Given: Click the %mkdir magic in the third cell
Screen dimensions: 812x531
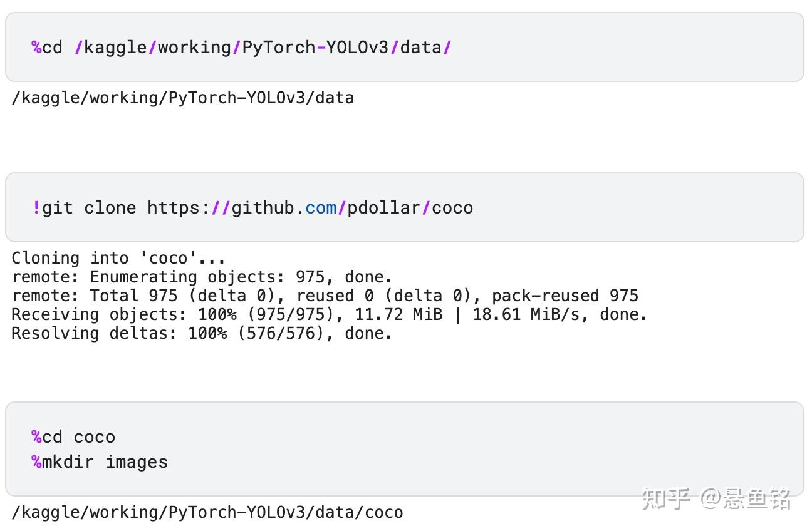Looking at the screenshot, I should tap(63, 462).
